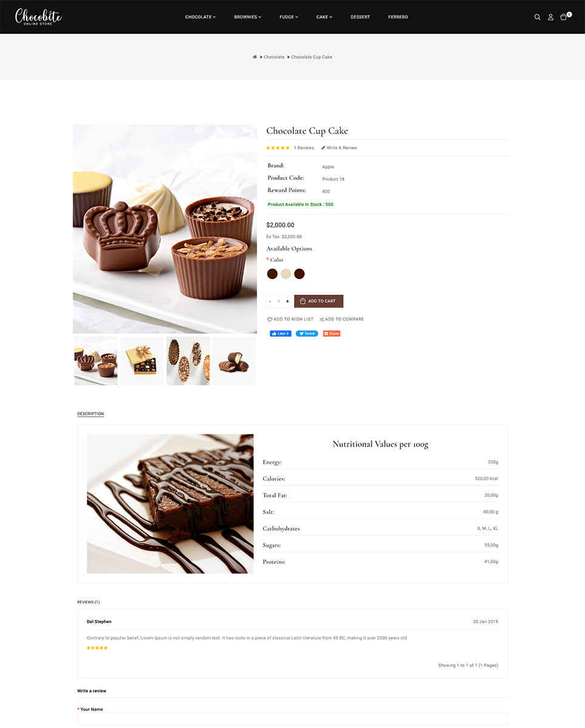
Task: Click the orange Share button
Action: (332, 334)
